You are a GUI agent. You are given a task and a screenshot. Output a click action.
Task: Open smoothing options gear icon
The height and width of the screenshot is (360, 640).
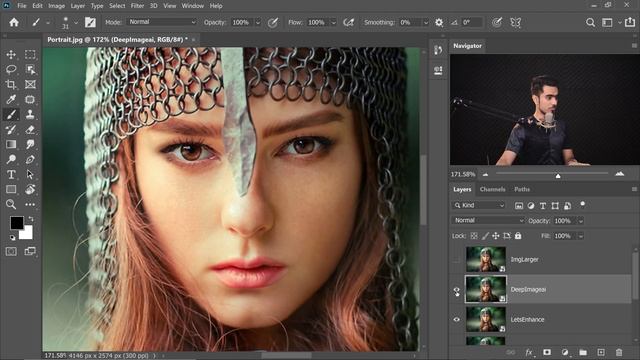click(439, 22)
